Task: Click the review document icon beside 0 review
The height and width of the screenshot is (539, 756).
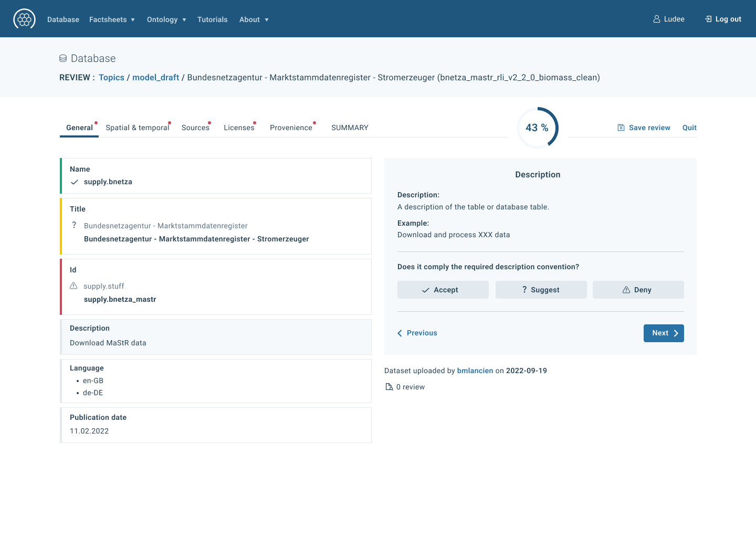Action: [x=389, y=386]
